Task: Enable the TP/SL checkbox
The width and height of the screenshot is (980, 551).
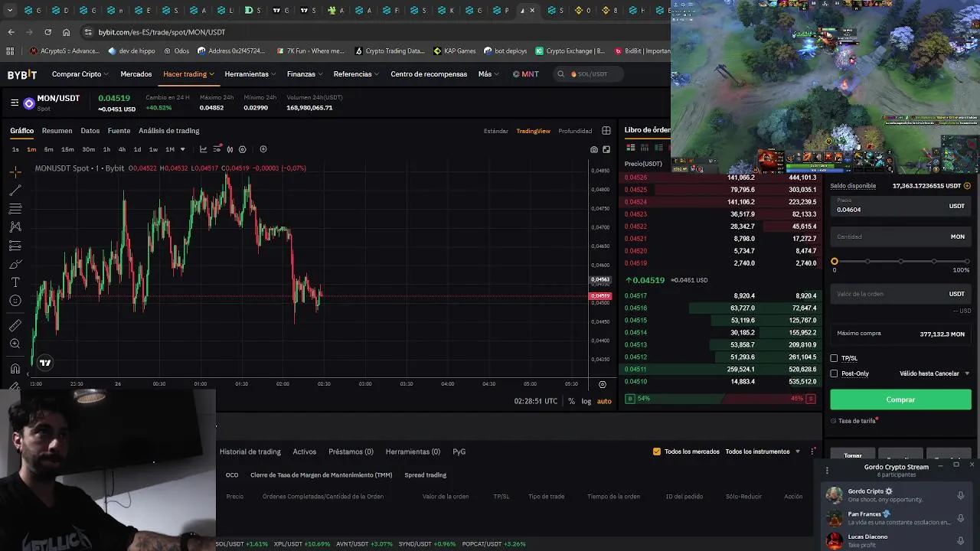Action: click(835, 358)
